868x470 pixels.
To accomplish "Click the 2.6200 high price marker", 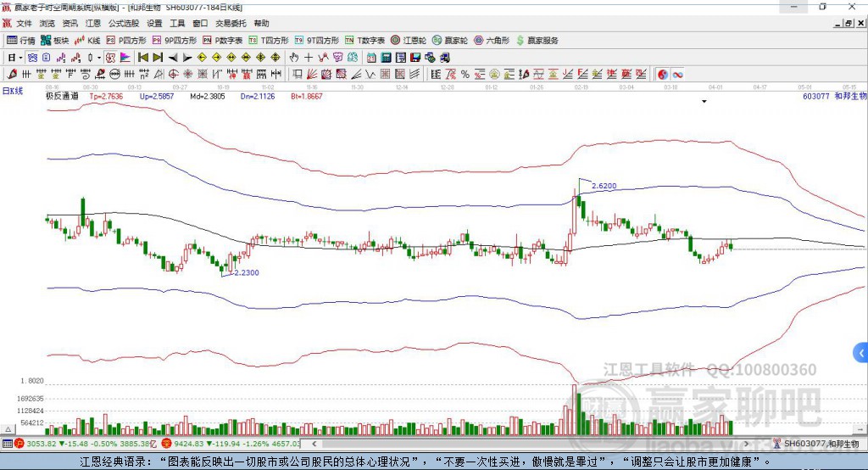I will [x=604, y=186].
